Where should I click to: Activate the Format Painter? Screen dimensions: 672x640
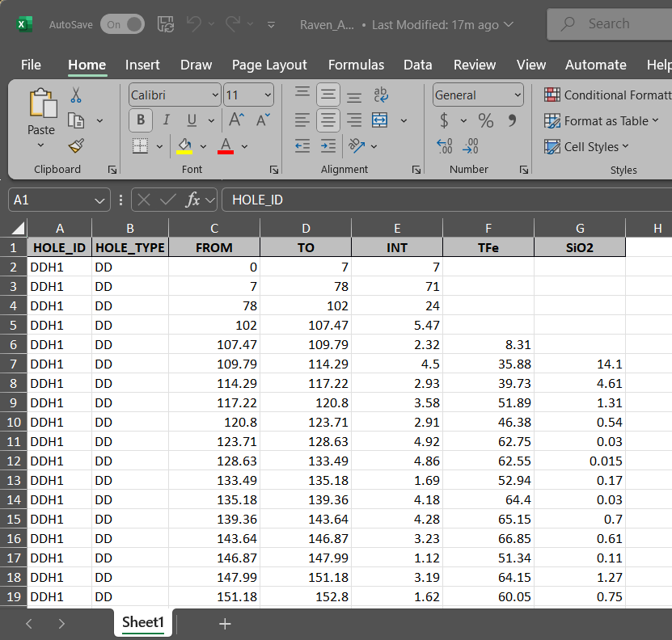coord(75,145)
